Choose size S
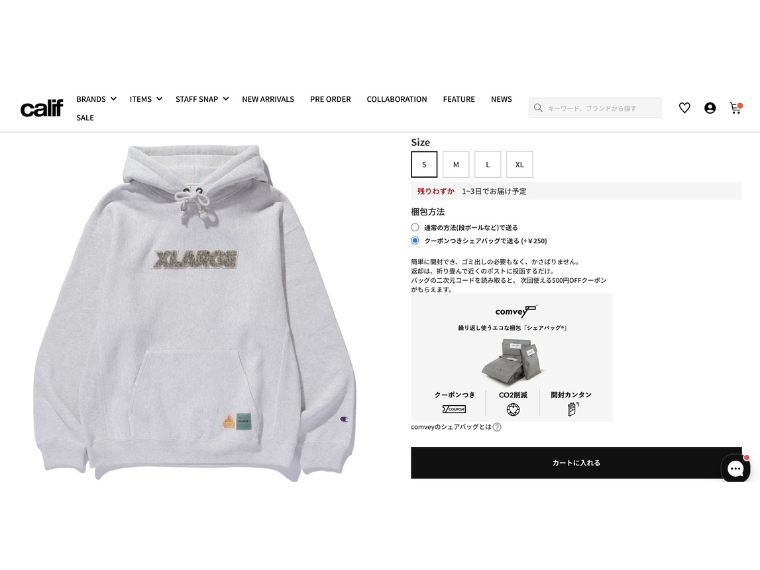760x570 pixels. pos(424,164)
